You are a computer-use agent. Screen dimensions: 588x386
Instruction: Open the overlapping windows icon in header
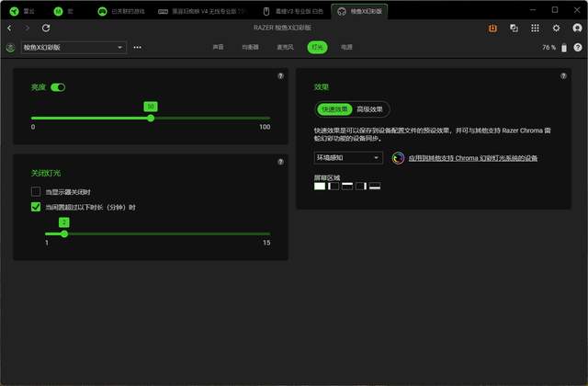click(514, 28)
